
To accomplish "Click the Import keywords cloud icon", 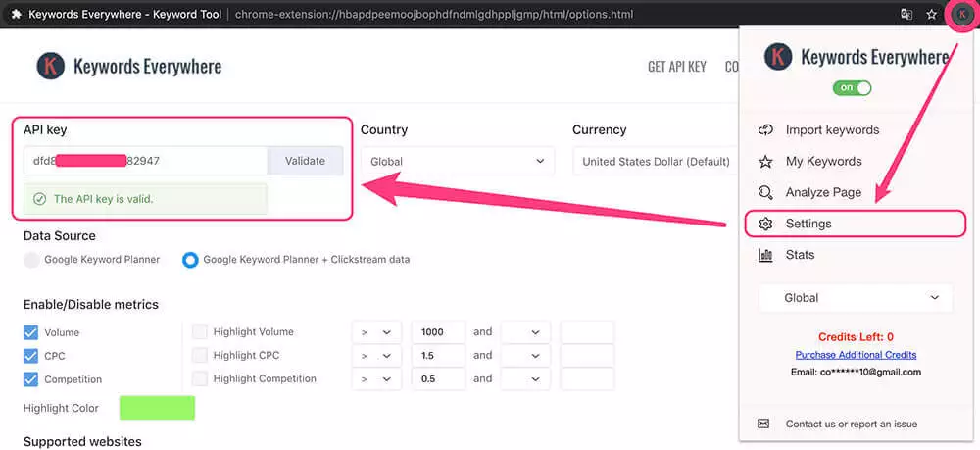I will [765, 130].
